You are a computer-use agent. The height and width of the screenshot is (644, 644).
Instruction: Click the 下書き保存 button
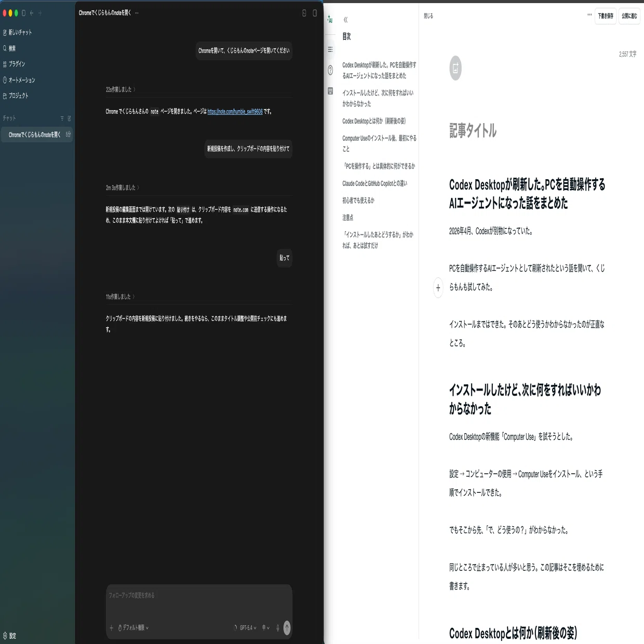click(x=606, y=16)
